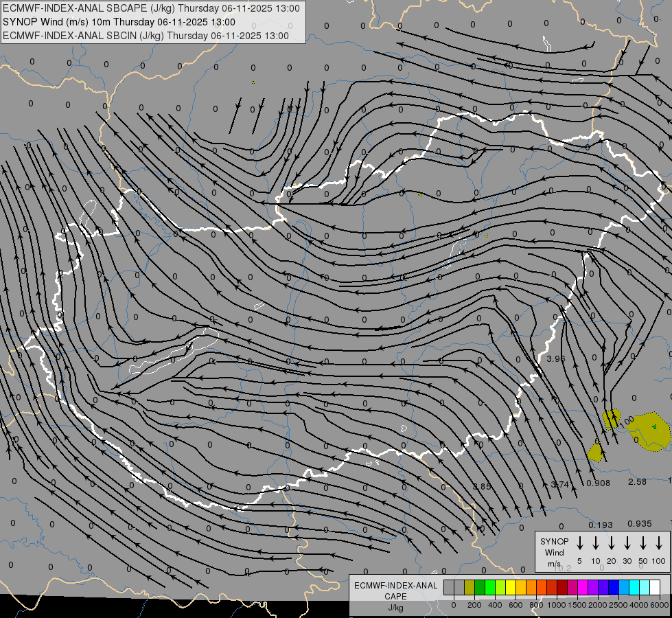Screen dimensions: 672x618
Task: Select the cyan swatch in the CAPE colorbar
Action: 634,587
